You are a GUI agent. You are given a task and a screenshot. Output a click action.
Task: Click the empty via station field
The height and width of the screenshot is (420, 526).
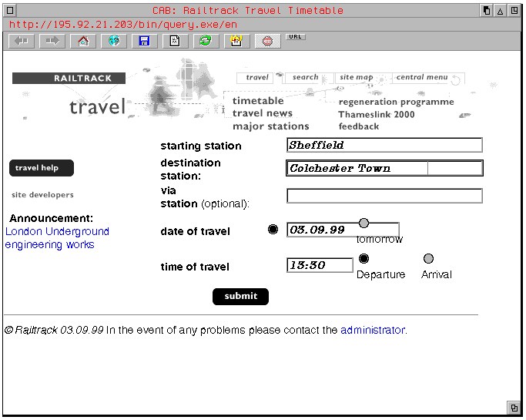(x=384, y=196)
